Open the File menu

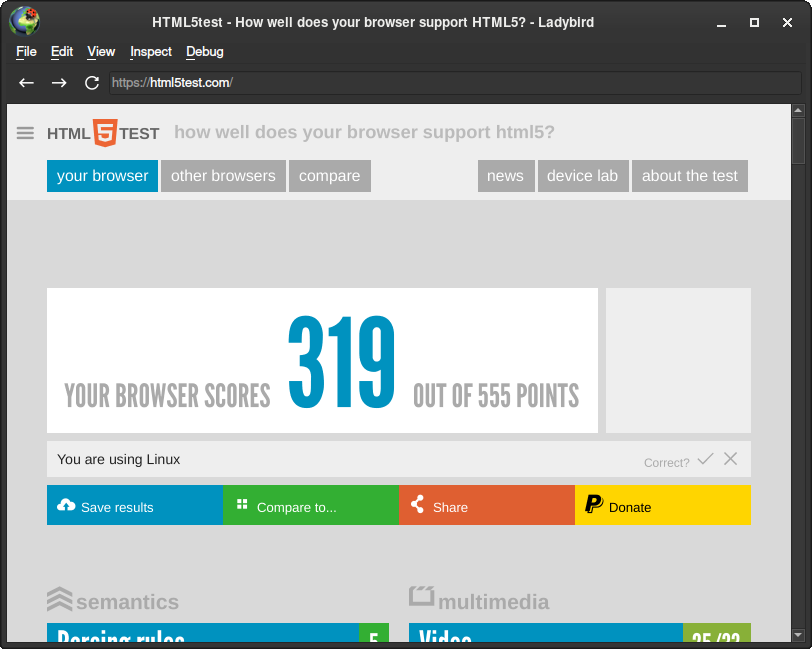[x=26, y=52]
